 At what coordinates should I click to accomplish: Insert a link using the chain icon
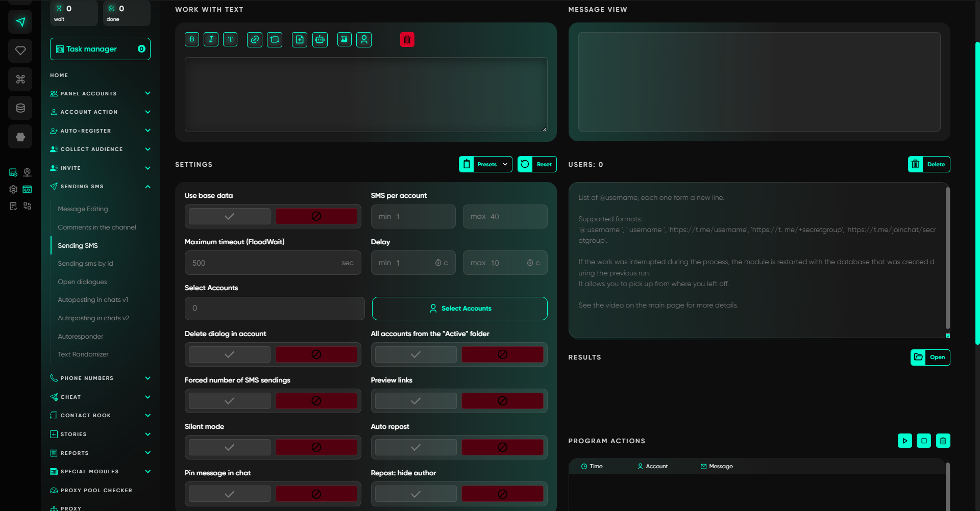(x=255, y=39)
